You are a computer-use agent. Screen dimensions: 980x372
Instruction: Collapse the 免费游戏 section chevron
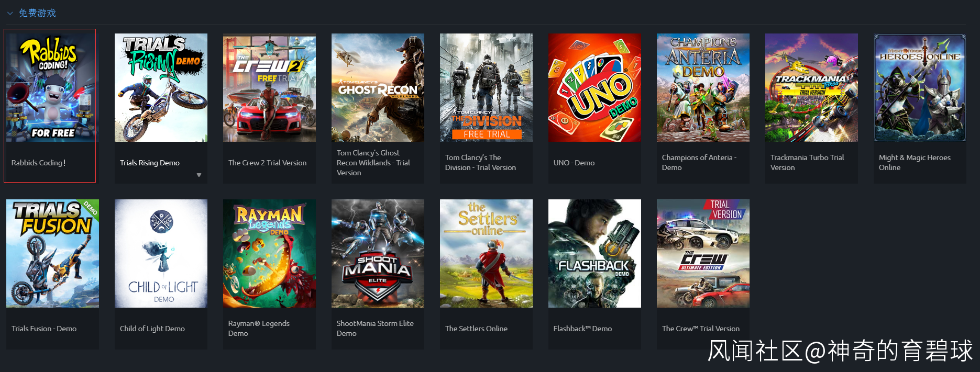(10, 14)
